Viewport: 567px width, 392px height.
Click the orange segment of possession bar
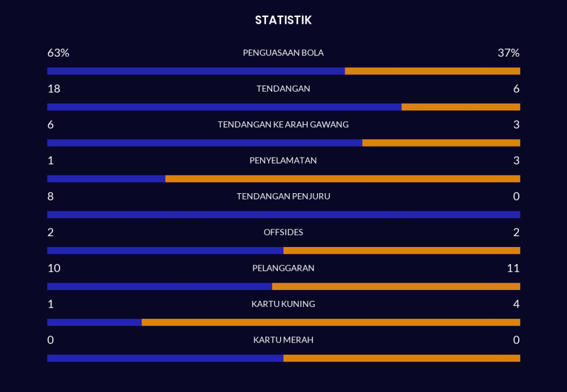(x=432, y=71)
